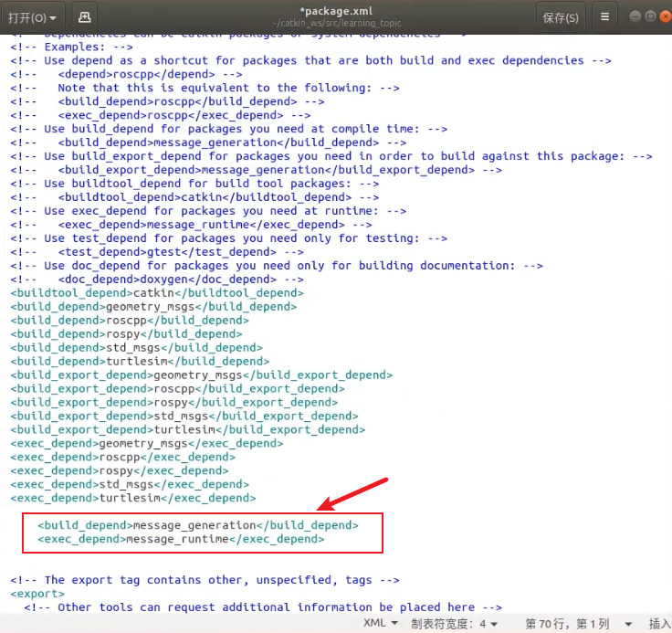Click line <build_depend>geometry_msgs</build_depend>
The width and height of the screenshot is (672, 633).
coord(153,307)
